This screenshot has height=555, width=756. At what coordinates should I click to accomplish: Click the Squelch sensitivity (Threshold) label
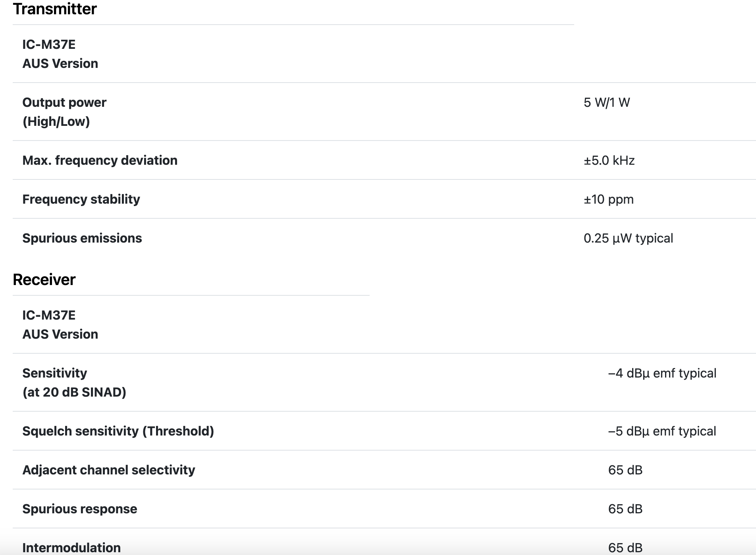pos(118,431)
